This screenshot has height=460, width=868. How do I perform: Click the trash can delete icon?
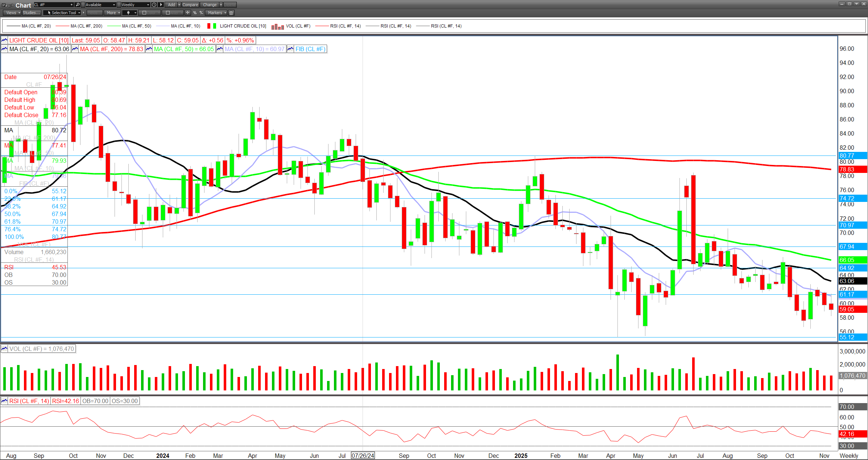231,13
